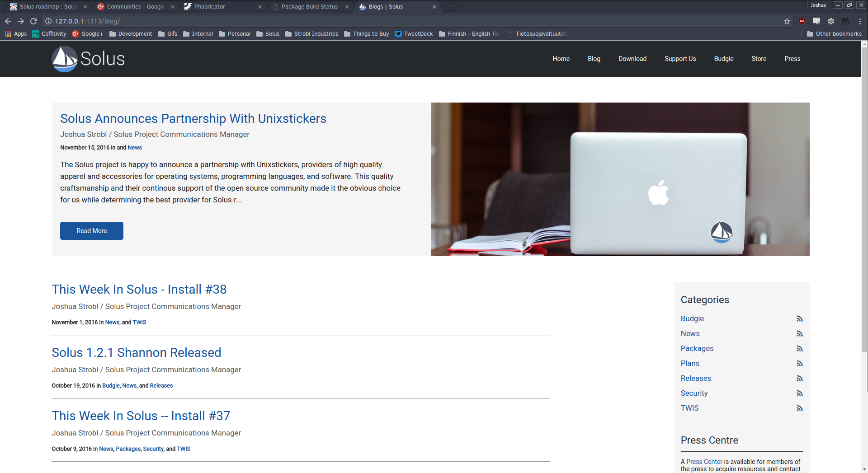
Task: Open the Plans category RSS feed icon
Action: 799,364
